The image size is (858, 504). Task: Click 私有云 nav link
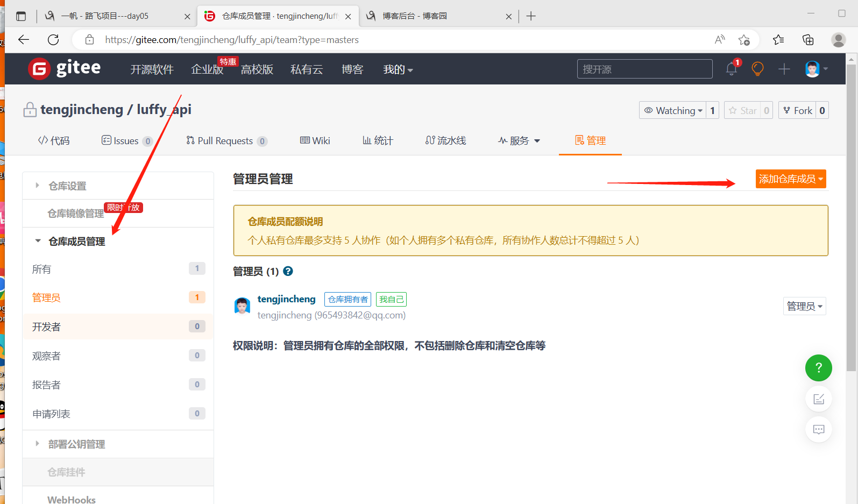[307, 69]
